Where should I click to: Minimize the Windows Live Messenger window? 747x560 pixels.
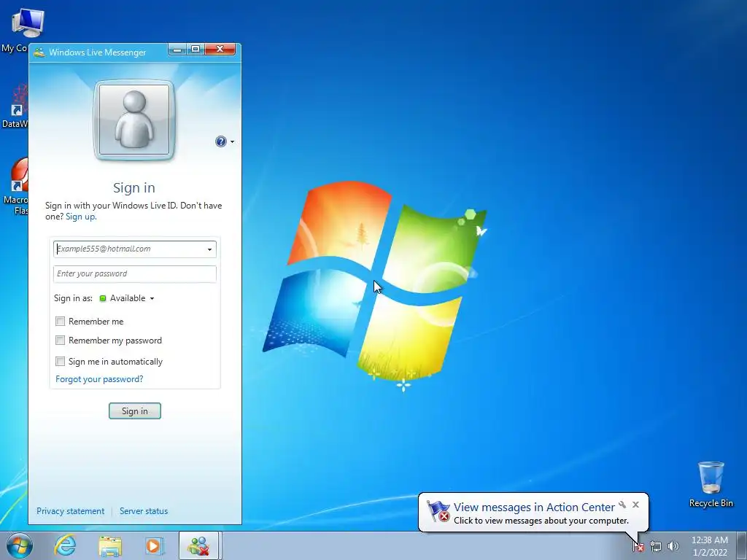(x=177, y=49)
